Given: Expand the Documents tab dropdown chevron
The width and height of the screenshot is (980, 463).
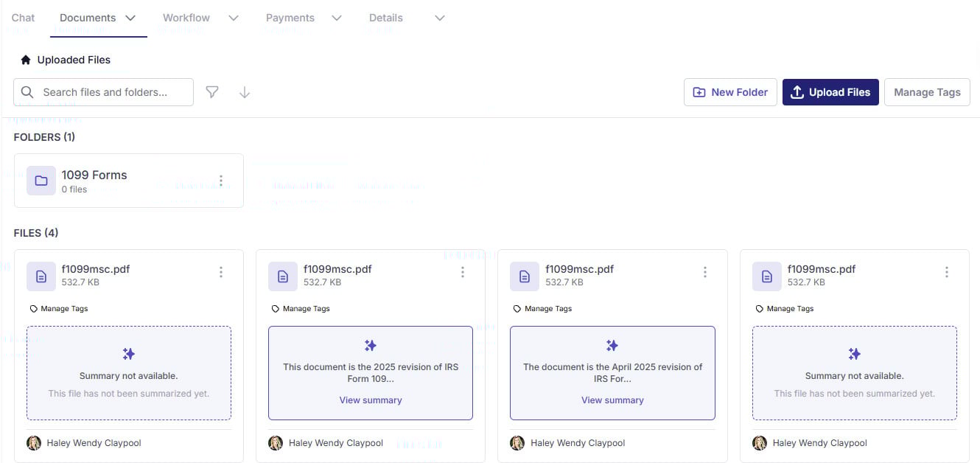Looking at the screenshot, I should (x=130, y=18).
